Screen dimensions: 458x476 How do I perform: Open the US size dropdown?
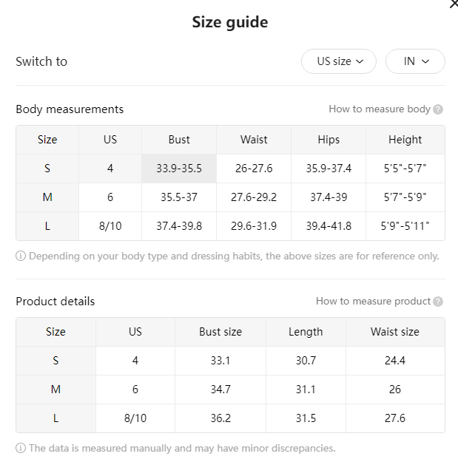tap(339, 61)
